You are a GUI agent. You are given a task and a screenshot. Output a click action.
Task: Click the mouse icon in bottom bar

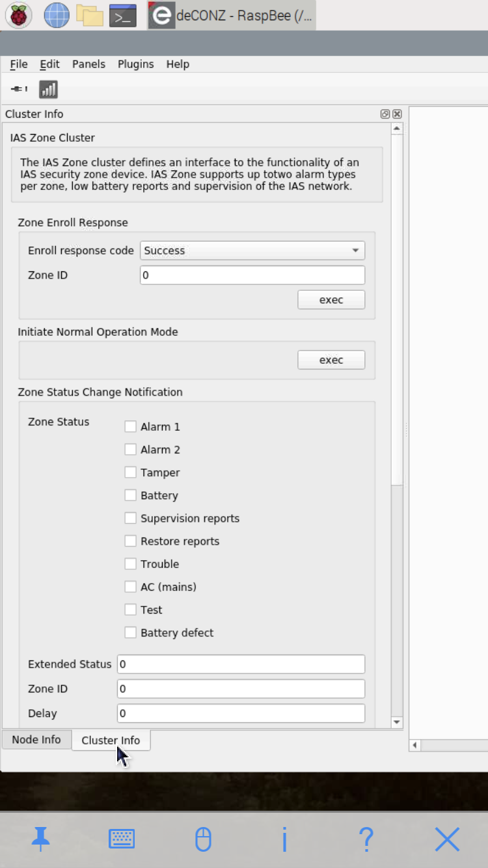[x=203, y=839]
